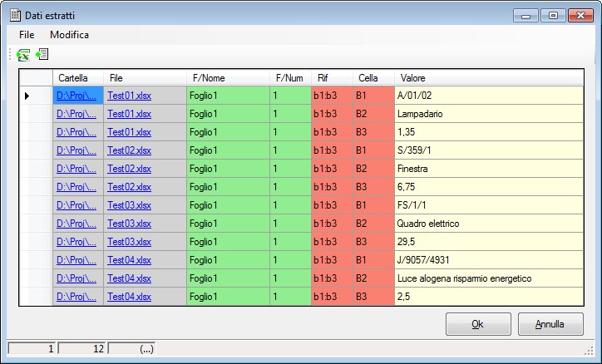Click the Cella column header
Image resolution: width=602 pixels, height=364 pixels.
(373, 77)
